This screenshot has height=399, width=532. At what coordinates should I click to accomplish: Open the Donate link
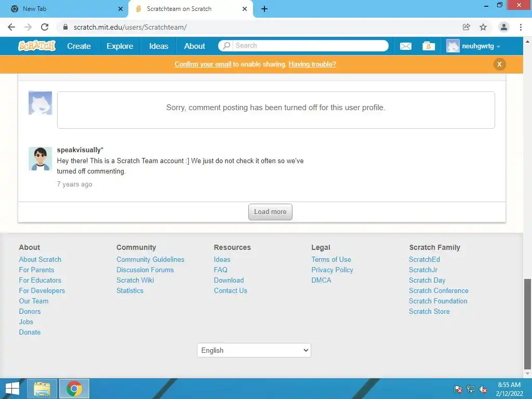coord(30,332)
